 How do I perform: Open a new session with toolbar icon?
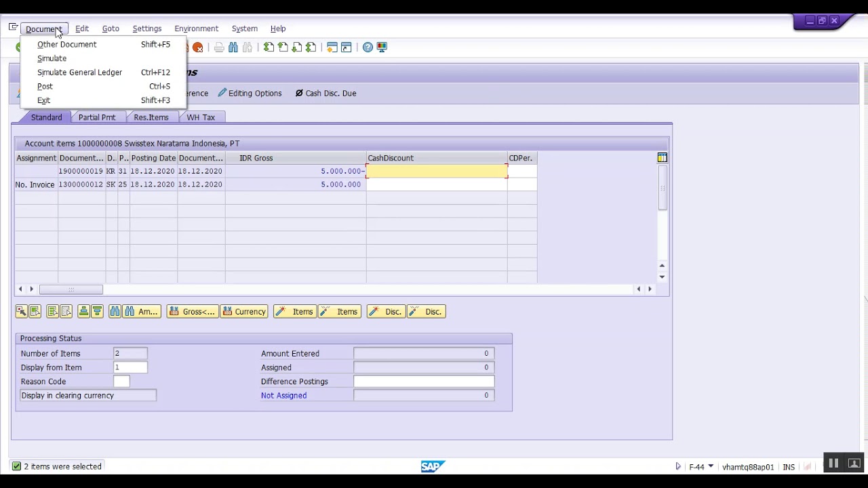[x=332, y=47]
